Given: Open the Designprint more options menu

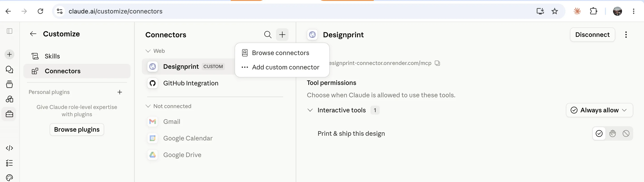Looking at the screenshot, I should pyautogui.click(x=626, y=35).
